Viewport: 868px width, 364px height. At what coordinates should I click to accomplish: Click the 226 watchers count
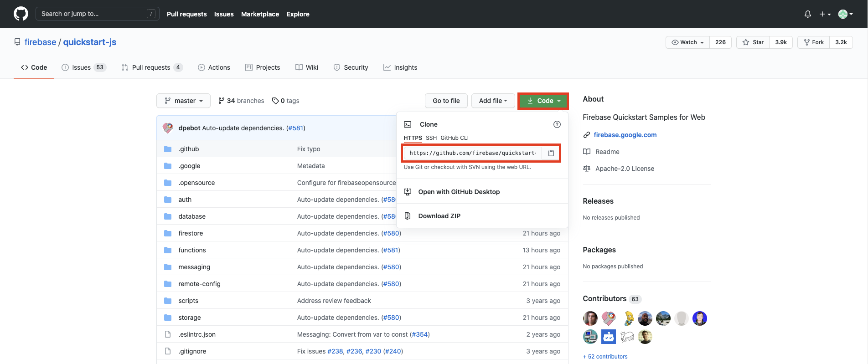(720, 42)
